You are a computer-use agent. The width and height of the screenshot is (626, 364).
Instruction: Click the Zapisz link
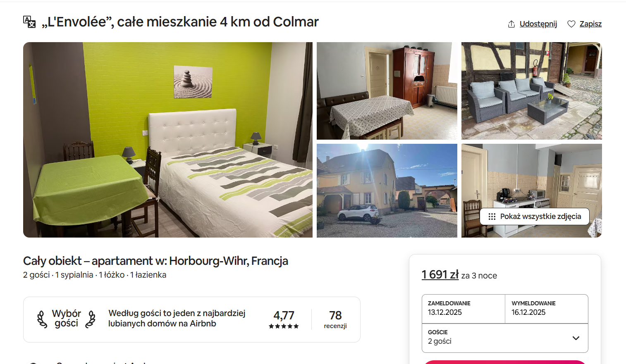[x=590, y=24]
